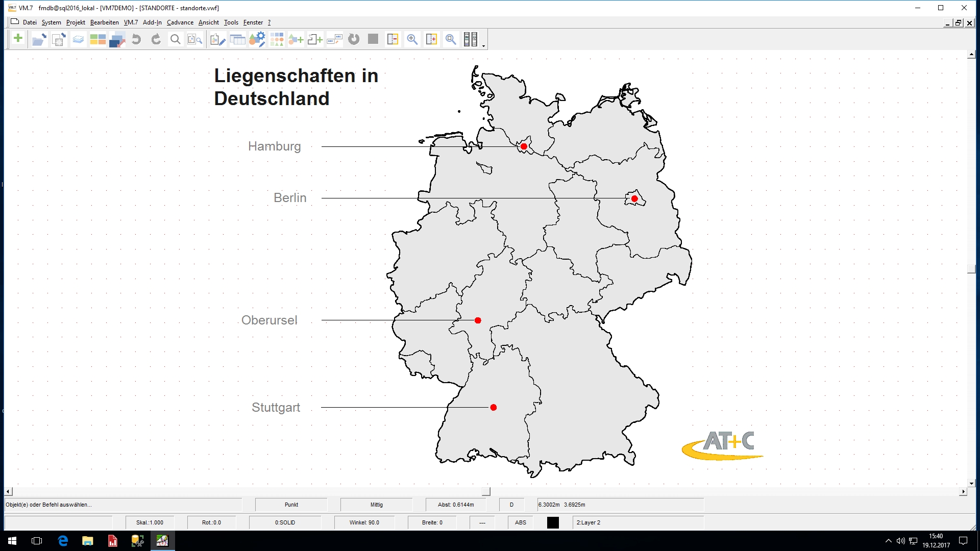Click the gray stop square icon
Screen dimensions: 980x551
373,39
